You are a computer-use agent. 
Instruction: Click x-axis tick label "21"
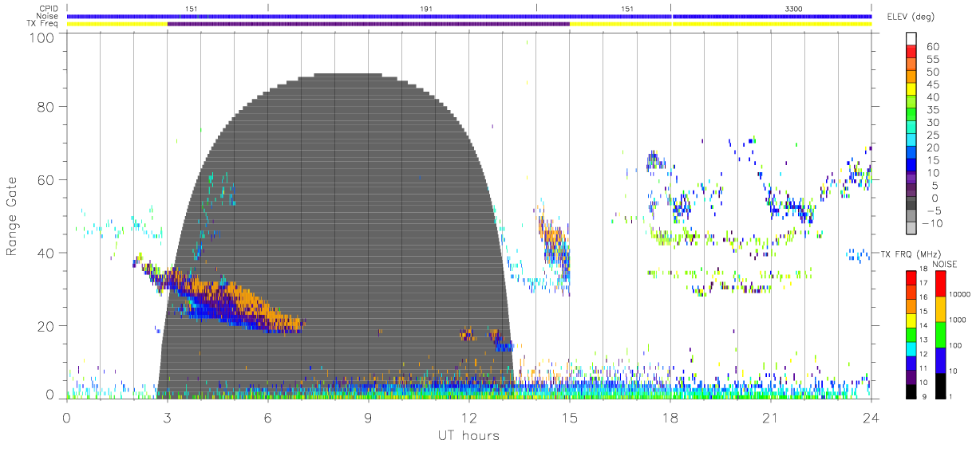(x=770, y=418)
